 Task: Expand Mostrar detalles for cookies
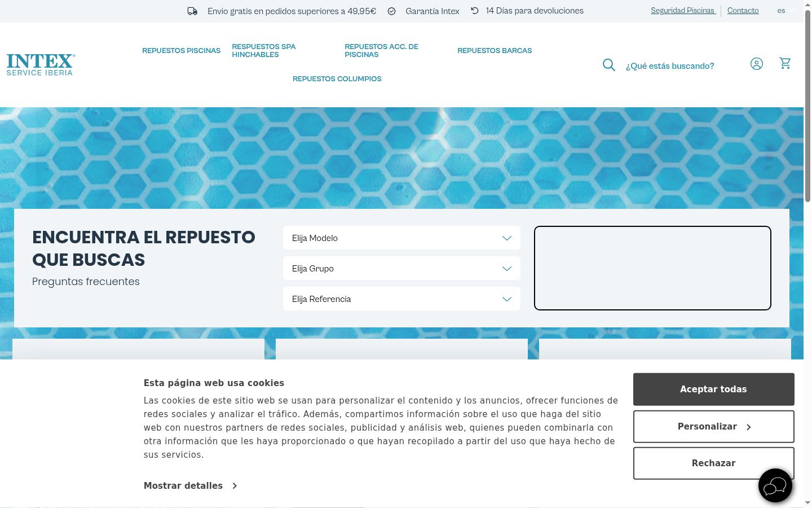[x=191, y=485]
